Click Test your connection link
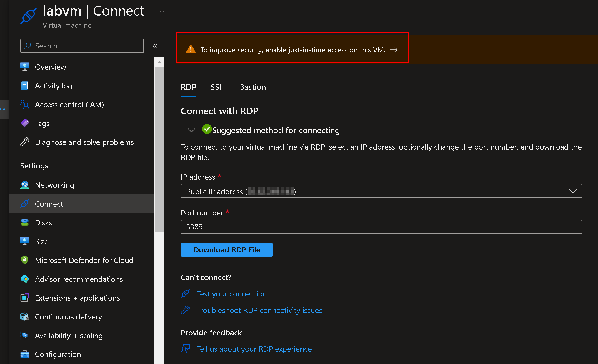The image size is (598, 364). pos(232,294)
